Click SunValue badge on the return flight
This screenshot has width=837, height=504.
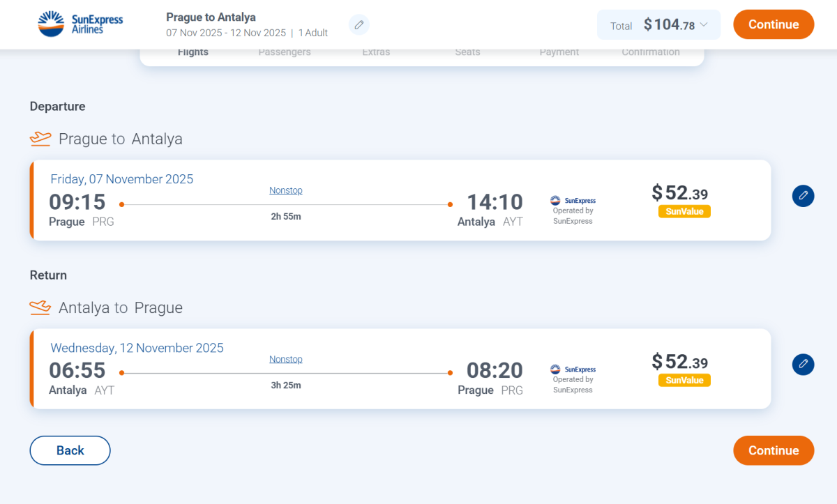[x=684, y=380]
